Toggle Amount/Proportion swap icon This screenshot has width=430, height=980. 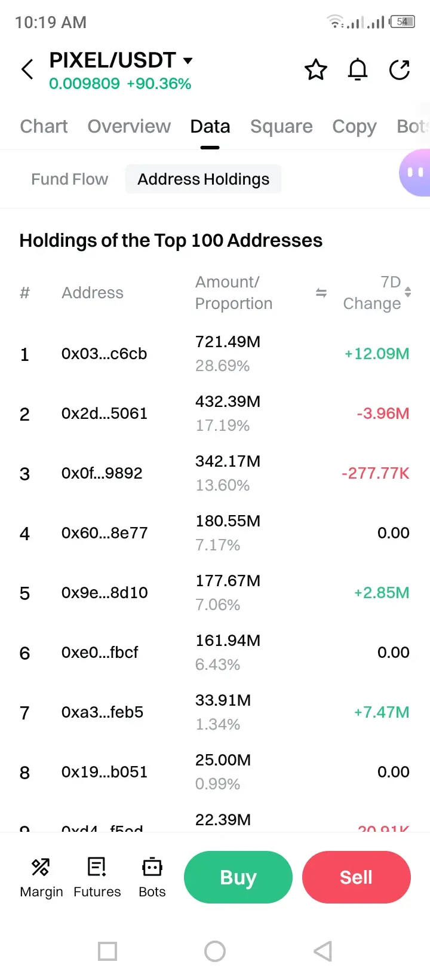pyautogui.click(x=321, y=293)
